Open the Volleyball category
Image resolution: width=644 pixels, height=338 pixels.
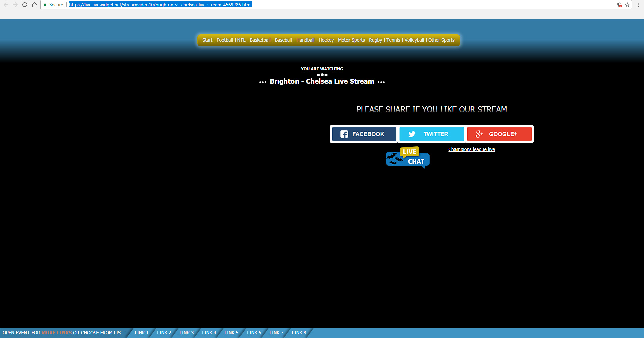[414, 40]
